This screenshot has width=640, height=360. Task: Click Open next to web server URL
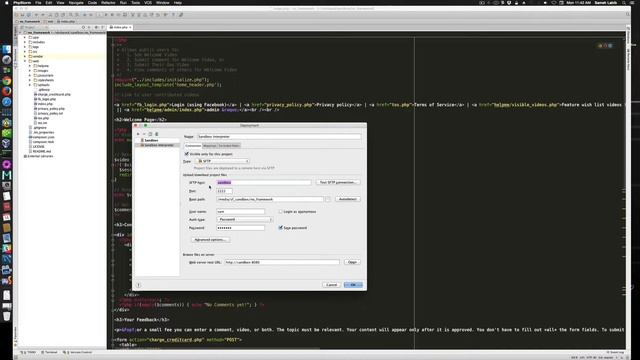pyautogui.click(x=352, y=262)
